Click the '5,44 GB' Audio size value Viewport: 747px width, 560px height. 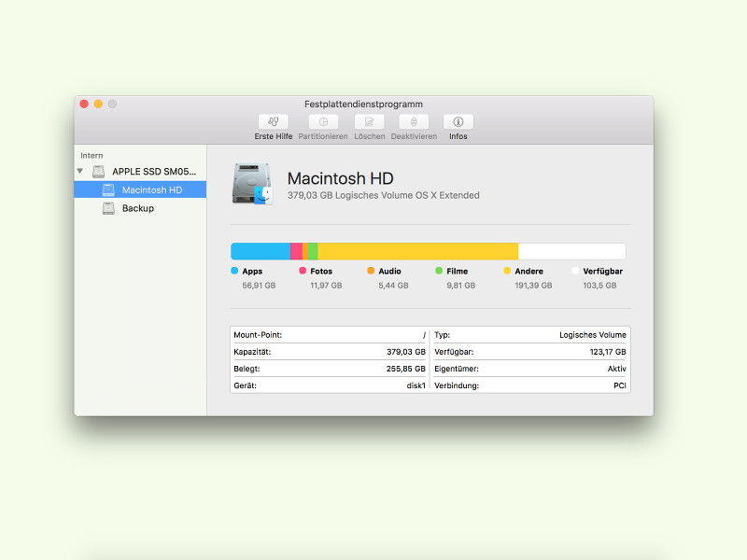pos(393,286)
